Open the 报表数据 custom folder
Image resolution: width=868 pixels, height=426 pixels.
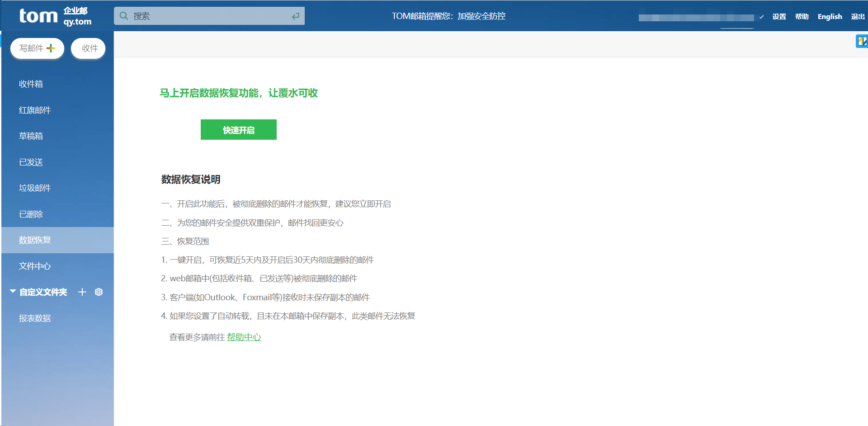[35, 318]
